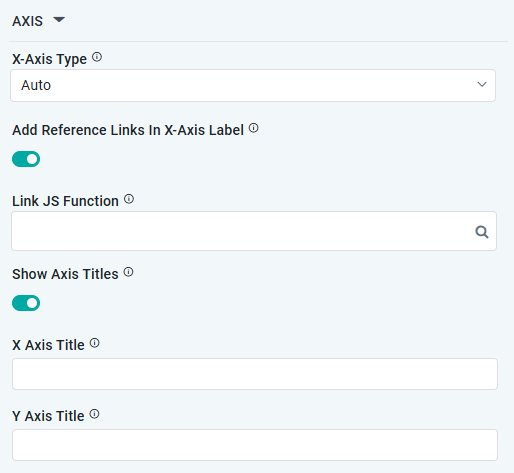Open the X-Axis Type dropdown
Viewport: 514px width, 473px height.
(x=253, y=85)
